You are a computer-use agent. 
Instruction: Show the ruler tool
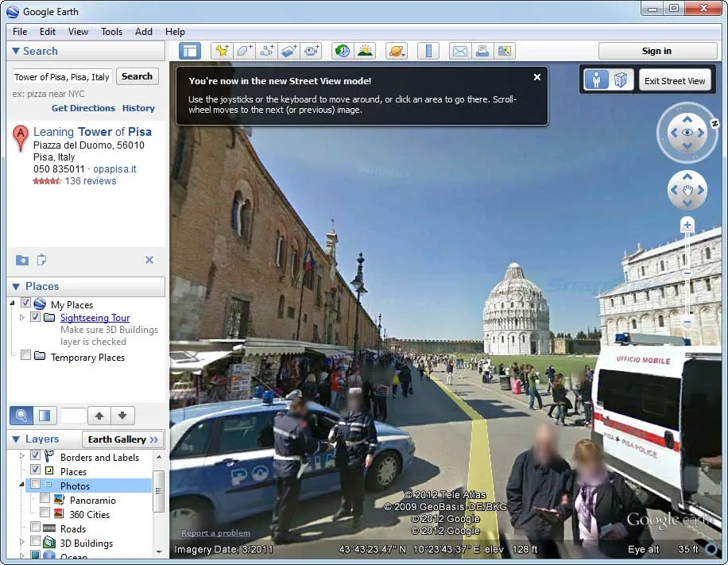point(428,51)
